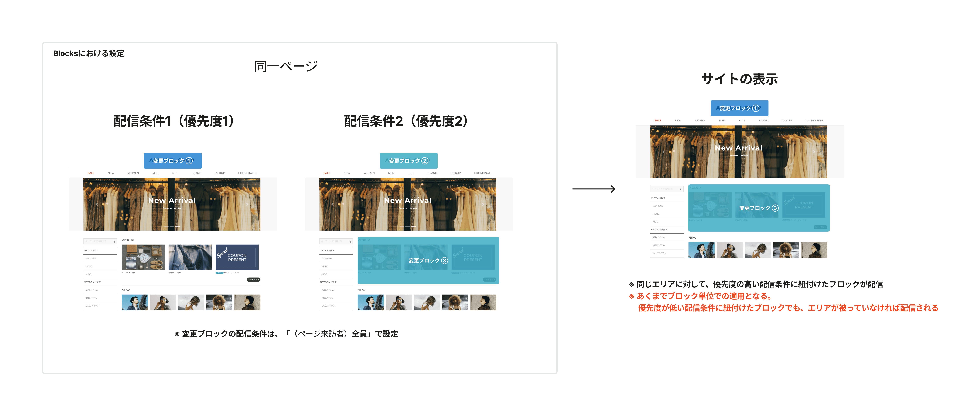Screen dimensions: 980x416
Task: Open KIDS nav item in サイトの表示 mockup
Action: click(742, 121)
